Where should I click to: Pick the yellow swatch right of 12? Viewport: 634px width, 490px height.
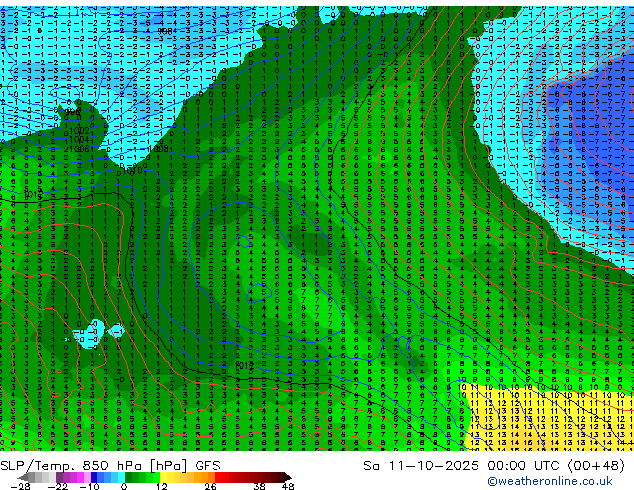[x=163, y=477]
